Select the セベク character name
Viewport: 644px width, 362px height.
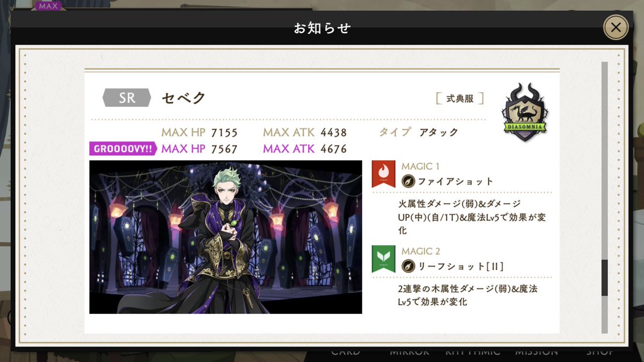[184, 98]
